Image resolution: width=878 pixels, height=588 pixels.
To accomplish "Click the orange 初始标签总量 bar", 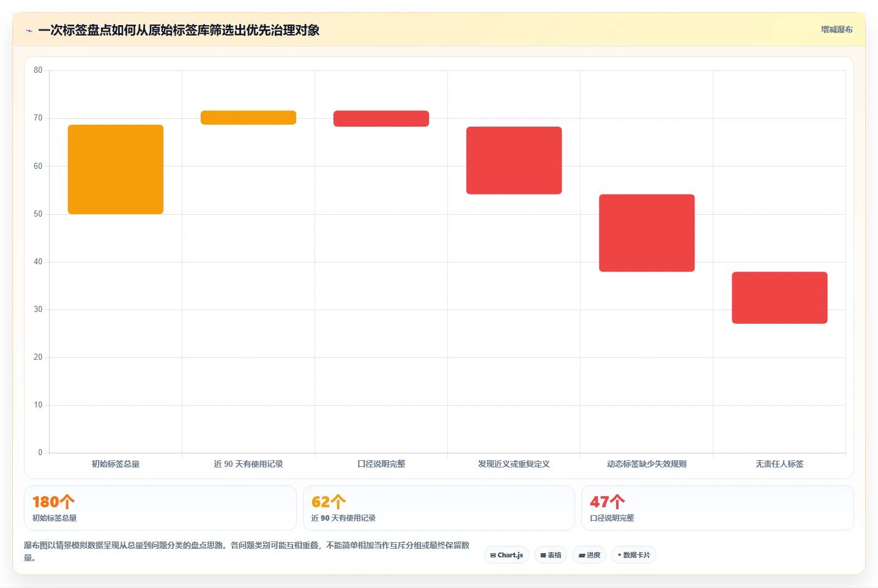I will coord(116,169).
